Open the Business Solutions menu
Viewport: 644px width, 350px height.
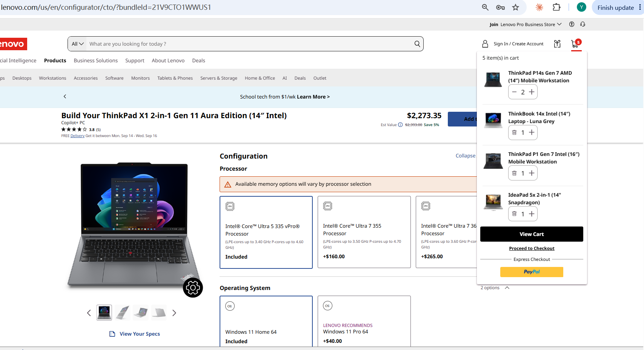pos(96,60)
